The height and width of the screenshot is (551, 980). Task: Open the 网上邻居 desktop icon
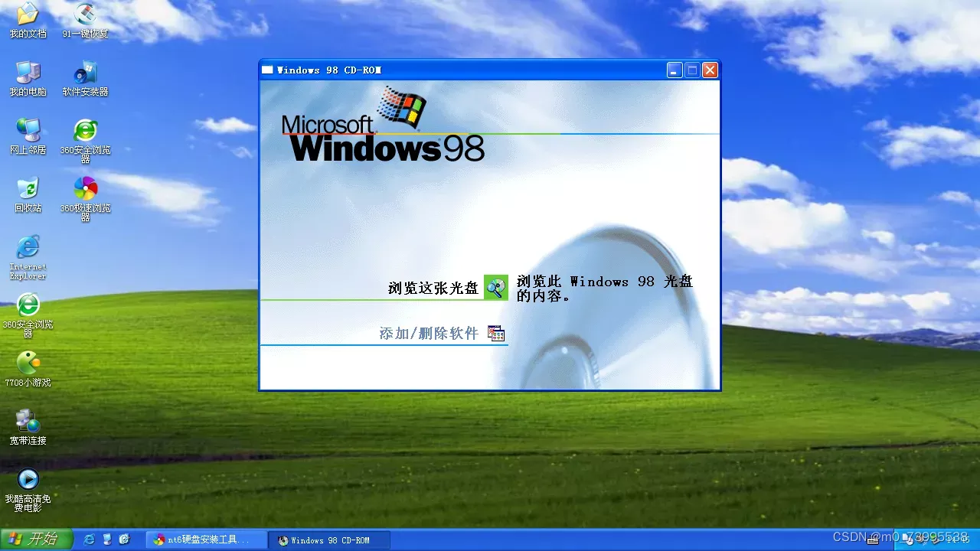(x=28, y=136)
